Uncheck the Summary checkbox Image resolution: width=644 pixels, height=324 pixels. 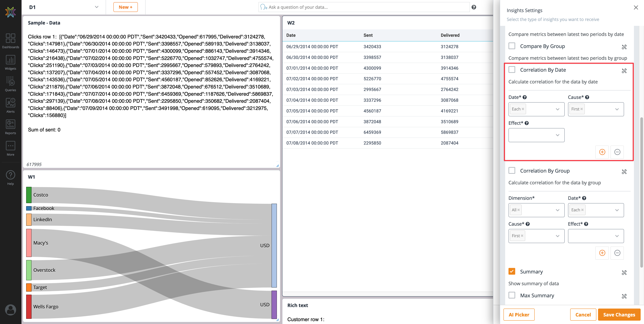tap(512, 271)
